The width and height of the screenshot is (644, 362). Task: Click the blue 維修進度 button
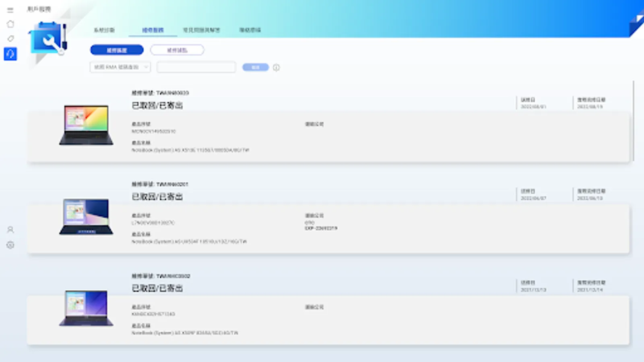(117, 49)
